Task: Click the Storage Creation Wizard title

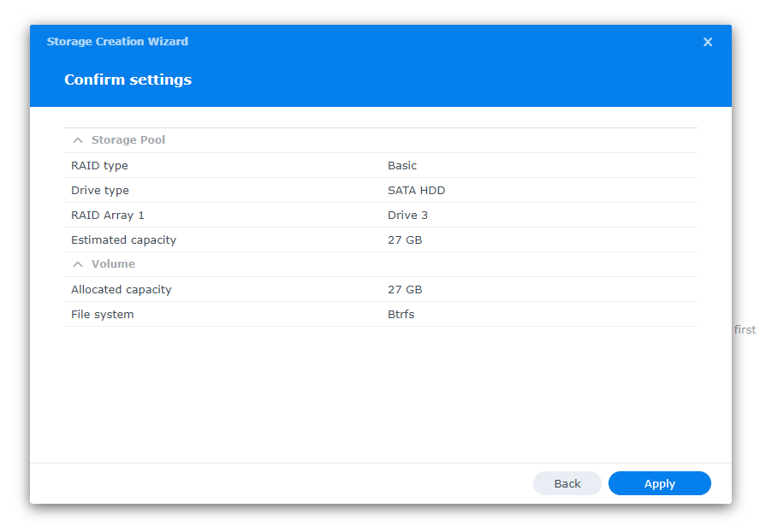Action: (x=117, y=41)
